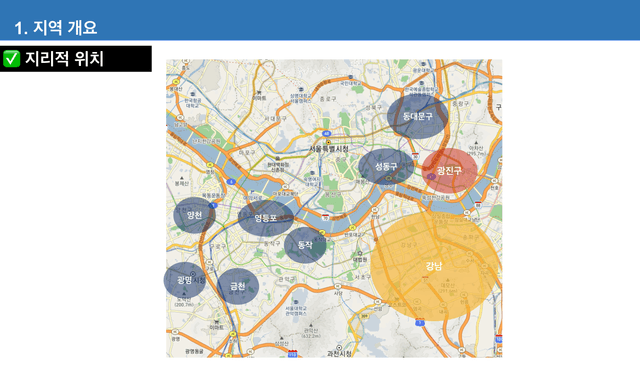
Task: Click the 양천 circle on the map
Action: [194, 215]
